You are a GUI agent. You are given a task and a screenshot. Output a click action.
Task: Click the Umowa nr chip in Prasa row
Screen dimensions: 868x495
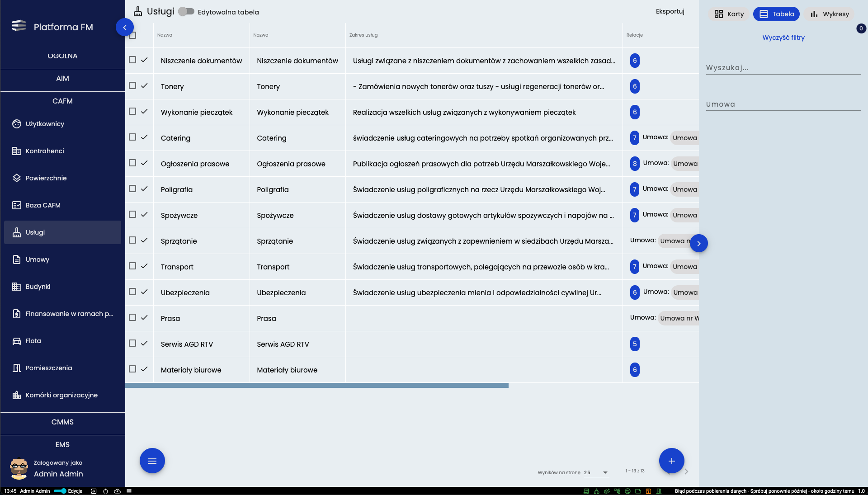pos(679,318)
